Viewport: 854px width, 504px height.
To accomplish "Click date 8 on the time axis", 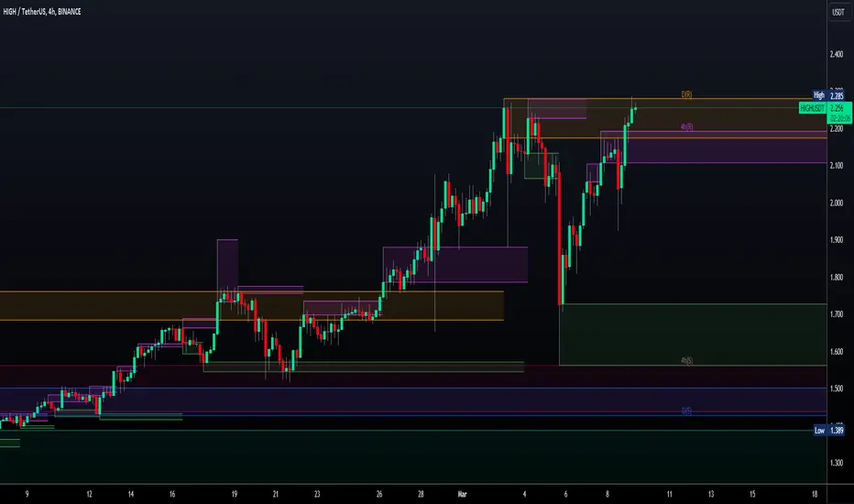I will coord(608,494).
